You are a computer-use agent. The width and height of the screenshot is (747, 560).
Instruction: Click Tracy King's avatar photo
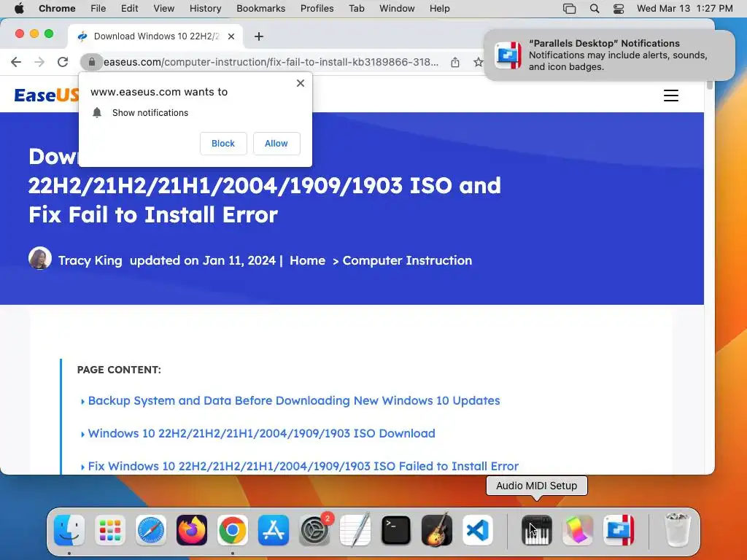click(x=40, y=259)
